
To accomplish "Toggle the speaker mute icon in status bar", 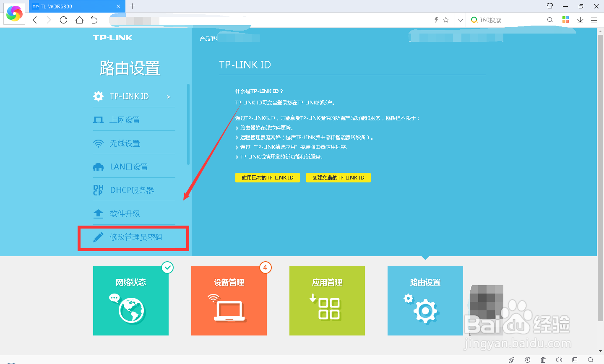I will tap(559, 360).
